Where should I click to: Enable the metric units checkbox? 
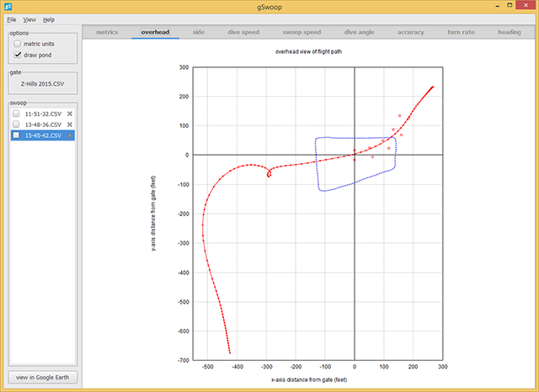(x=18, y=44)
